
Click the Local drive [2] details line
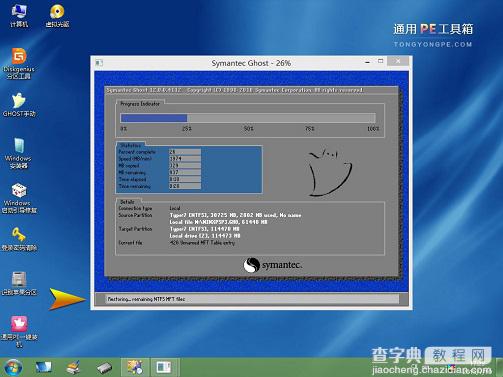[205, 236]
